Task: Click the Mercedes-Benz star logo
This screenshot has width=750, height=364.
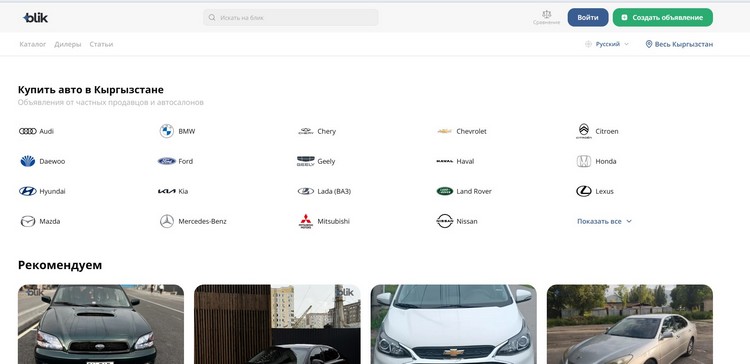Action: tap(166, 221)
